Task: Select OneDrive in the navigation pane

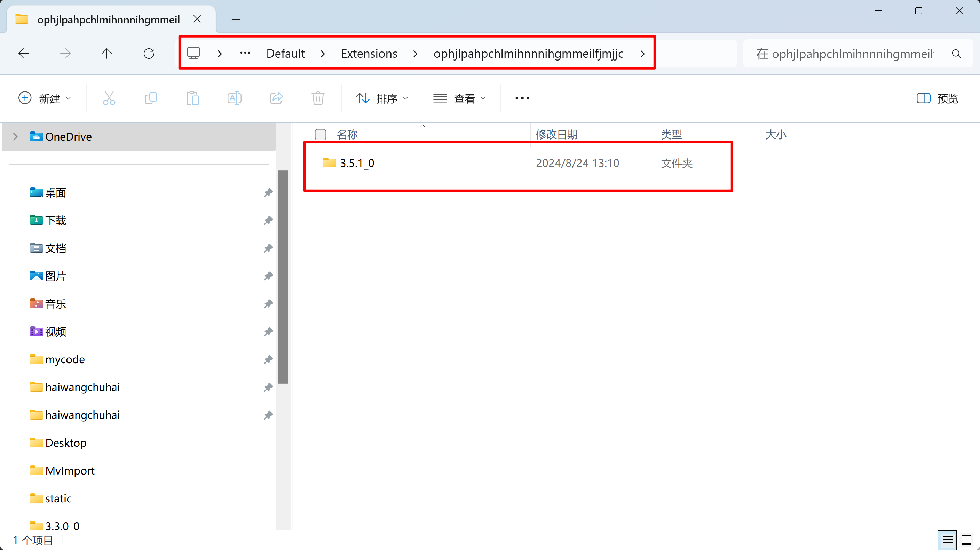Action: (139, 137)
